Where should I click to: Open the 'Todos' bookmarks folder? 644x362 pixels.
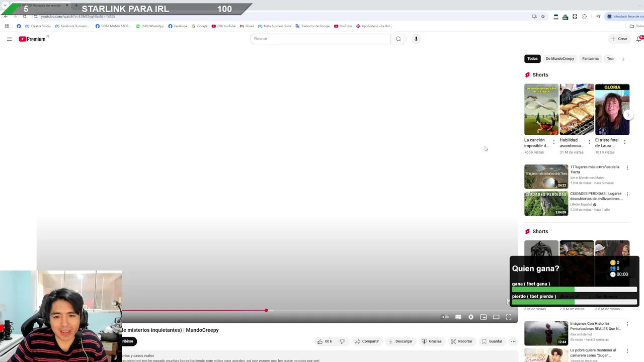click(636, 26)
